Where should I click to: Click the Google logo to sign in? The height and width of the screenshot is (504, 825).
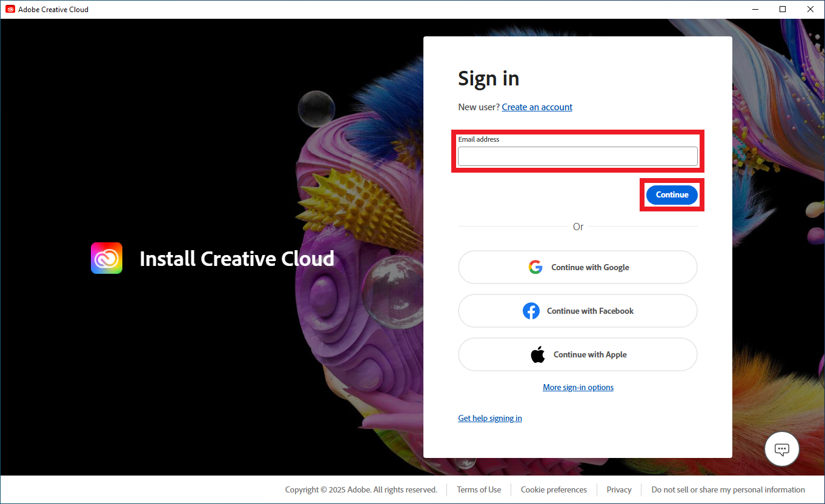click(x=535, y=267)
